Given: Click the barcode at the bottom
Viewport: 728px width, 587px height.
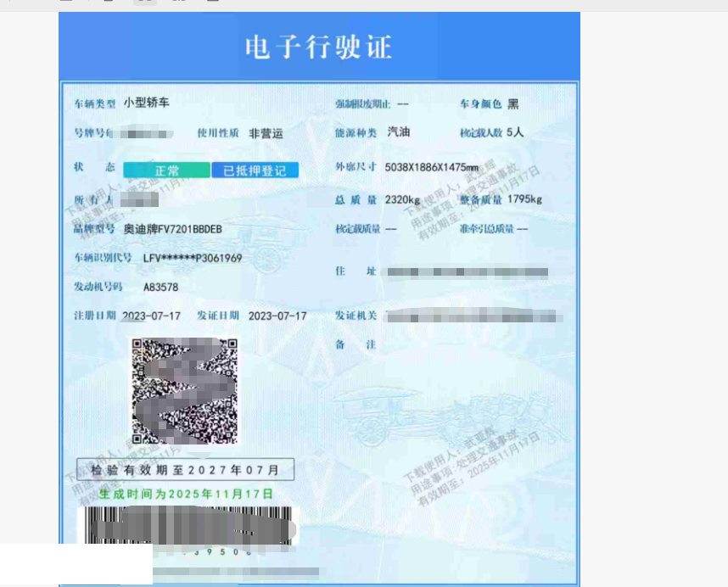Looking at the screenshot, I should (x=187, y=527).
